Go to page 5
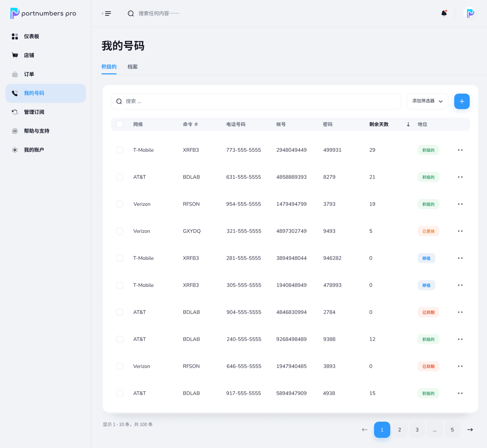The height and width of the screenshot is (448, 487). pos(453,430)
